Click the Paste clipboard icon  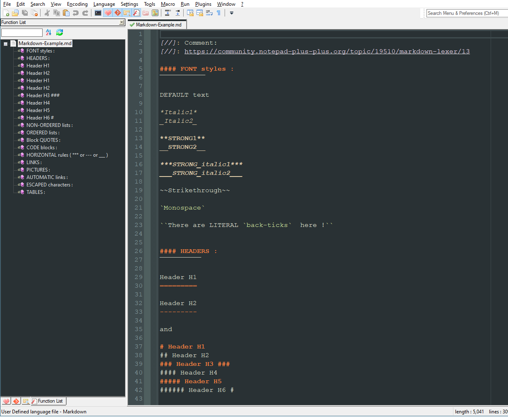[x=66, y=13]
